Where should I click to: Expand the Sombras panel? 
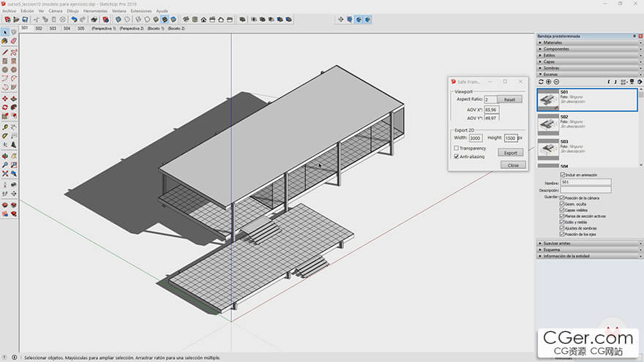[589, 68]
